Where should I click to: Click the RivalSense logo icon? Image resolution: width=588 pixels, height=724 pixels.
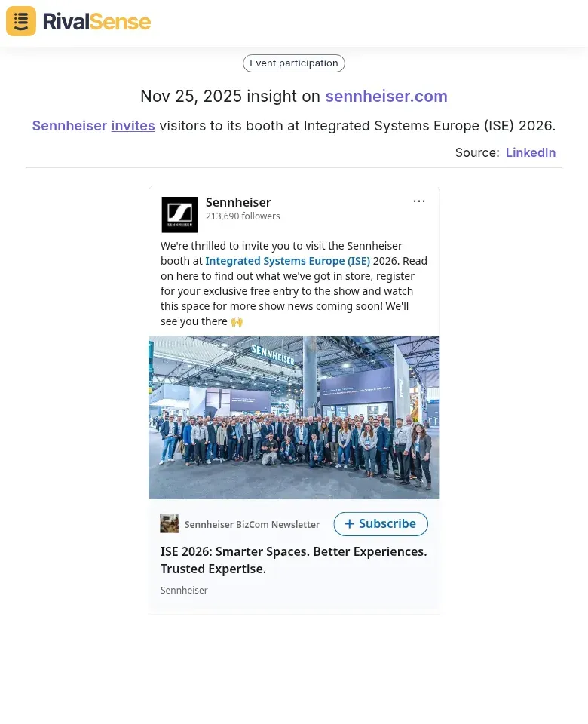coord(21,21)
